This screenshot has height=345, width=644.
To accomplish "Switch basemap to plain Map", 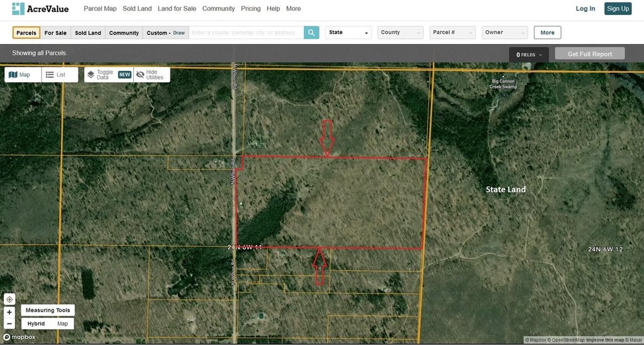I will click(63, 324).
